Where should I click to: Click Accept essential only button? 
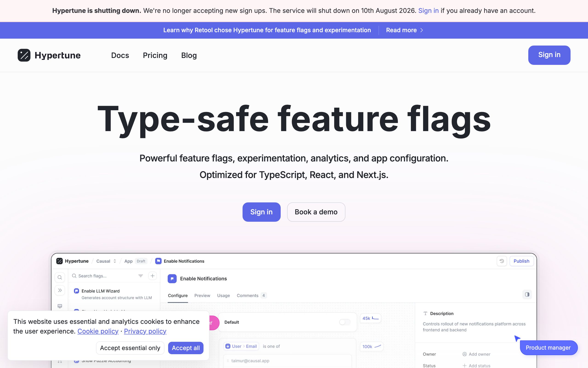tap(130, 348)
